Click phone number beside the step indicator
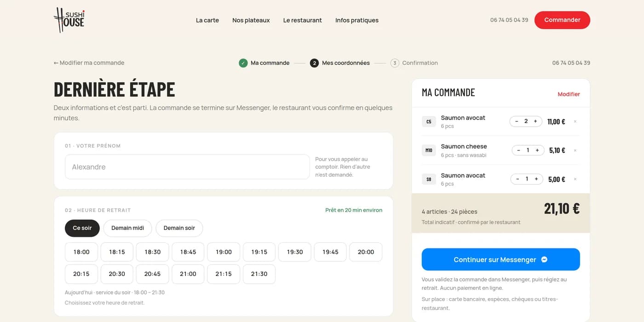The image size is (644, 322). tap(571, 63)
